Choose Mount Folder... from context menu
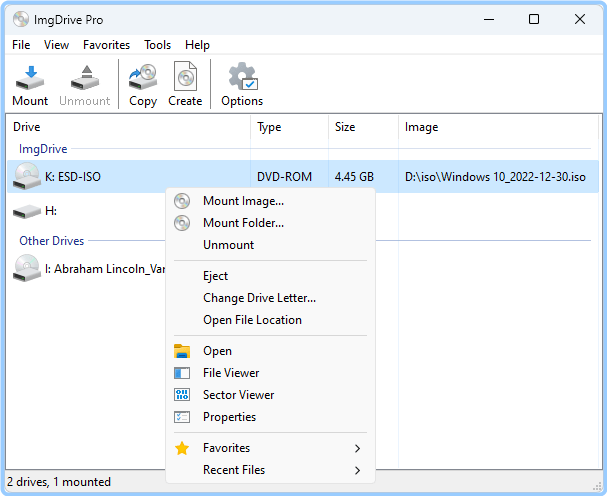The image size is (607, 496). pyautogui.click(x=243, y=223)
